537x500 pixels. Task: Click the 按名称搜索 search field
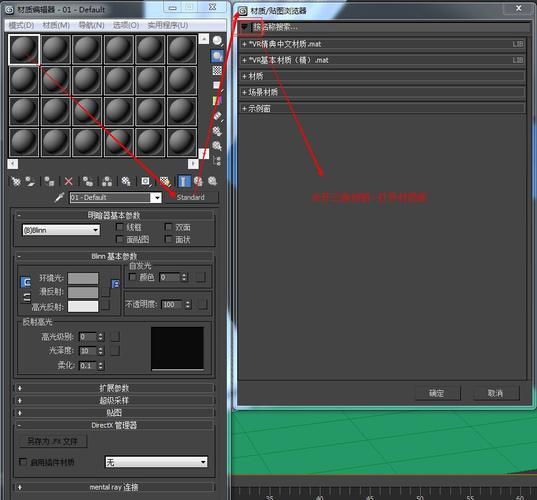390,27
